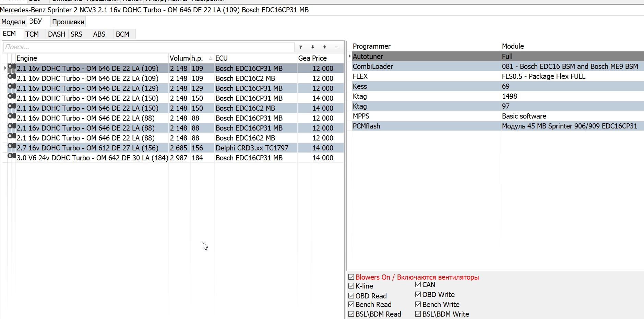Uncheck the Blowers On checkbox
Image resolution: width=644 pixels, height=319 pixels.
[351, 277]
